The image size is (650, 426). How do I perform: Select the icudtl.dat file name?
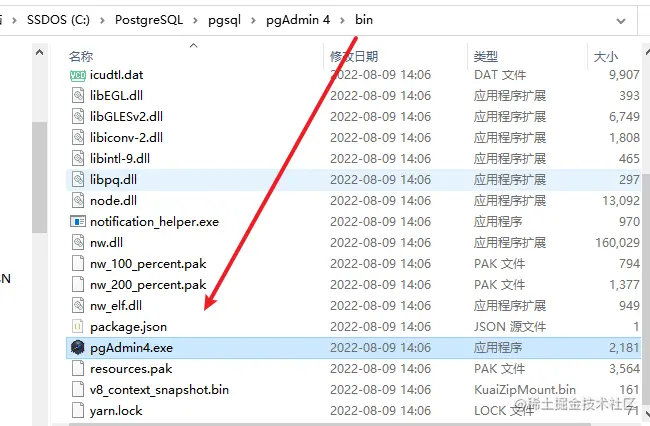point(116,75)
